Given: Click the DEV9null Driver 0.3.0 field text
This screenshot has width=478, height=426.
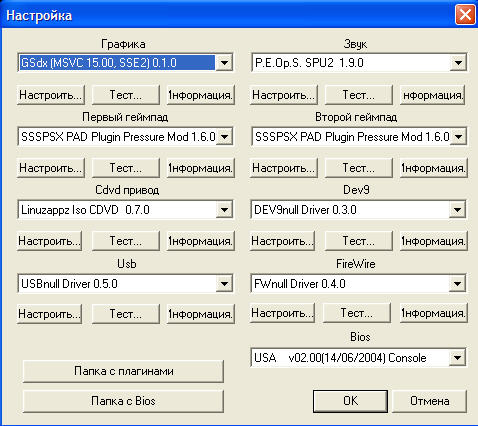Looking at the screenshot, I should (305, 210).
